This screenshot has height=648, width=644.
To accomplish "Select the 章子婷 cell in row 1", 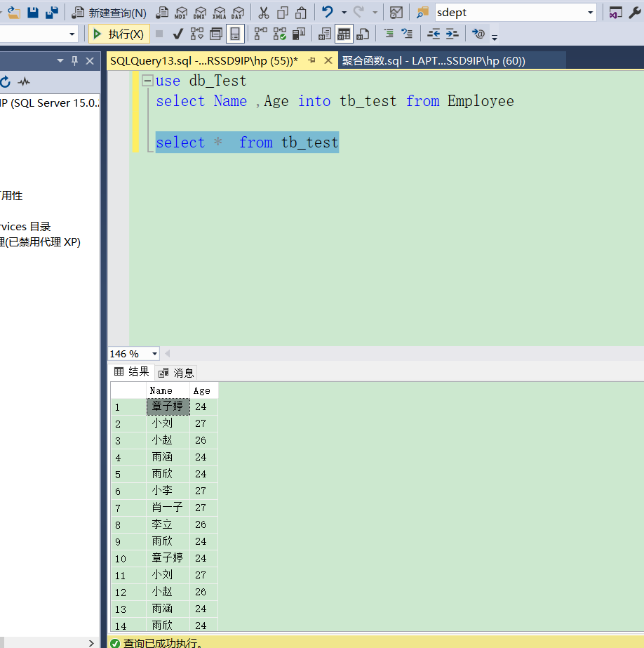I will point(168,406).
